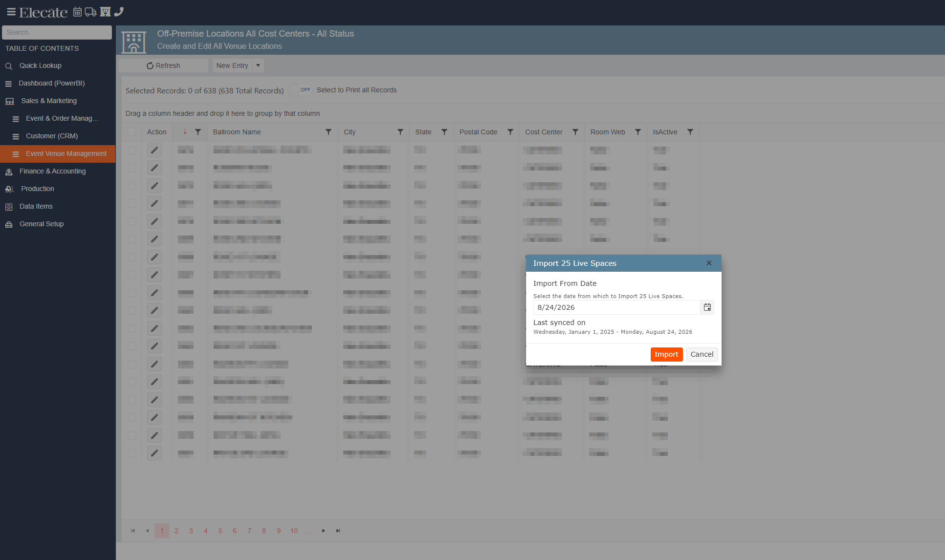The width and height of the screenshot is (945, 560).
Task: Open the IsActive column filter
Action: pyautogui.click(x=690, y=132)
